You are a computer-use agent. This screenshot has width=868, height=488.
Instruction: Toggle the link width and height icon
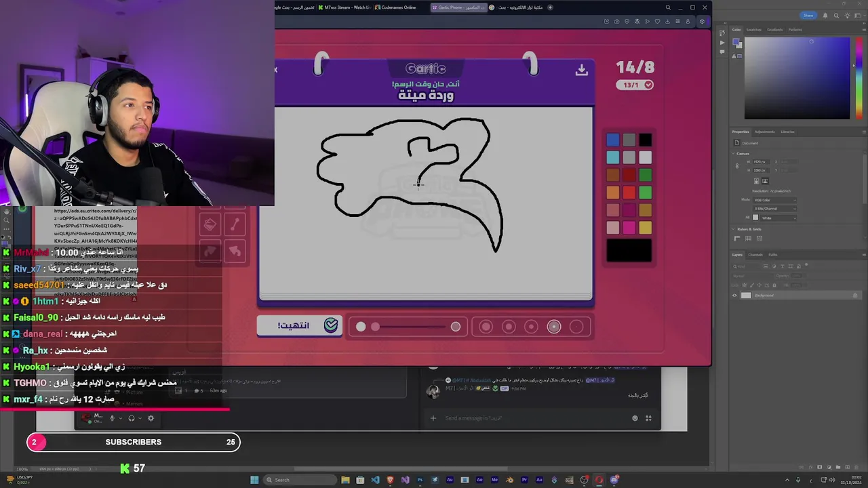737,166
